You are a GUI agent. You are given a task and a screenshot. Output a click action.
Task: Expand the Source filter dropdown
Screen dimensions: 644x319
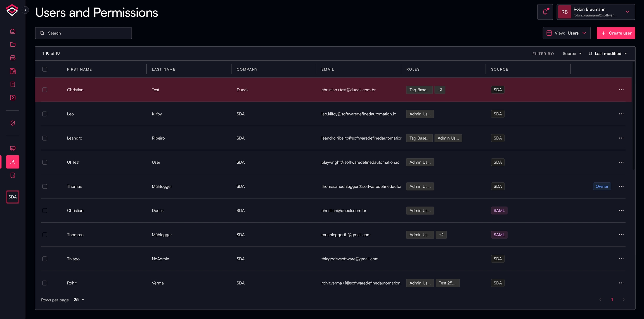pyautogui.click(x=572, y=54)
